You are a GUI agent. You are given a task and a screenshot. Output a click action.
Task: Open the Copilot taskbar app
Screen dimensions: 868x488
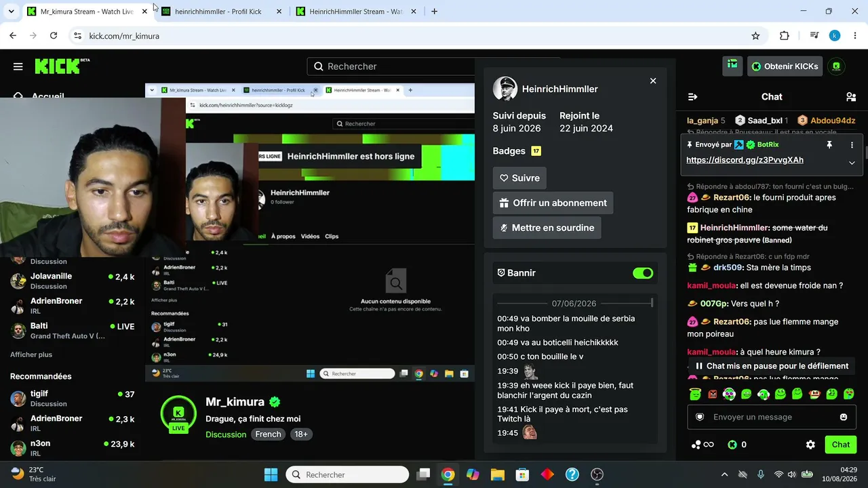tap(473, 474)
